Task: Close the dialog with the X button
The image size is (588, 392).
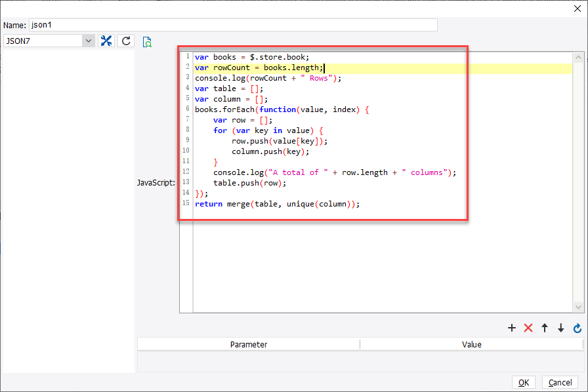Action: [578, 8]
